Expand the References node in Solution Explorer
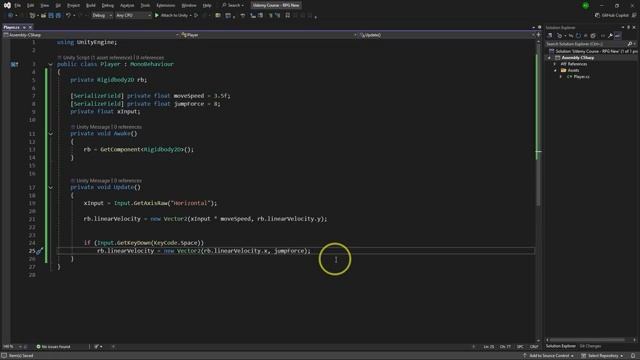 (x=555, y=64)
